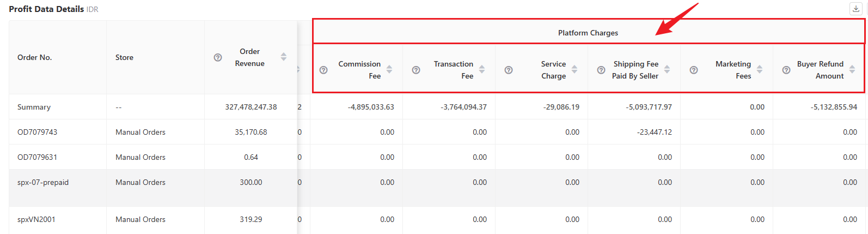Click summary shipping fee -5,093,717.97

pos(649,107)
